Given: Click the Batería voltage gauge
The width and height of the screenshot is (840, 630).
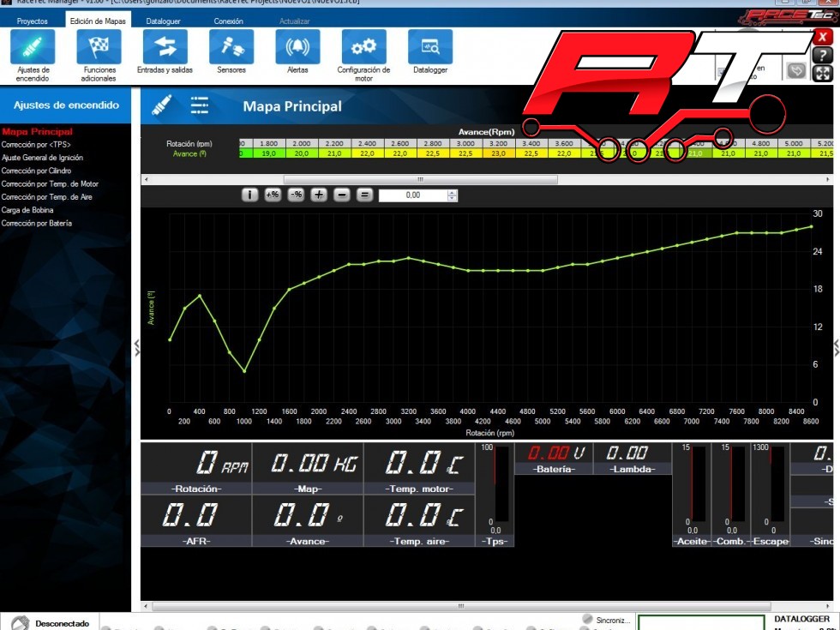Looking at the screenshot, I should (x=554, y=459).
